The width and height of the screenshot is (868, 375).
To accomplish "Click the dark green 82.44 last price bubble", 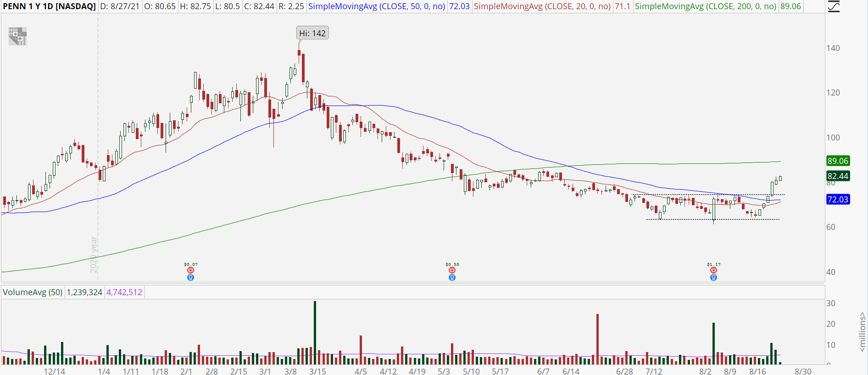I will [x=838, y=176].
